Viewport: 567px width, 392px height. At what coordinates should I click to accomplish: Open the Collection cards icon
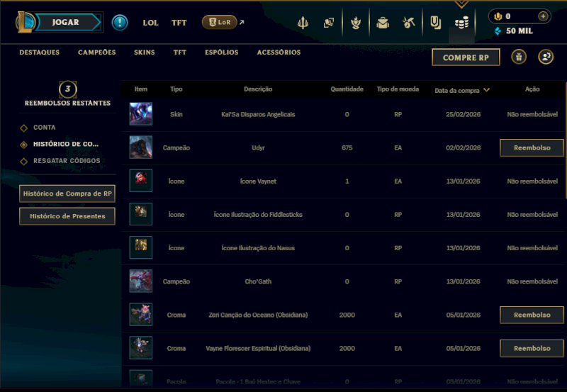329,23
